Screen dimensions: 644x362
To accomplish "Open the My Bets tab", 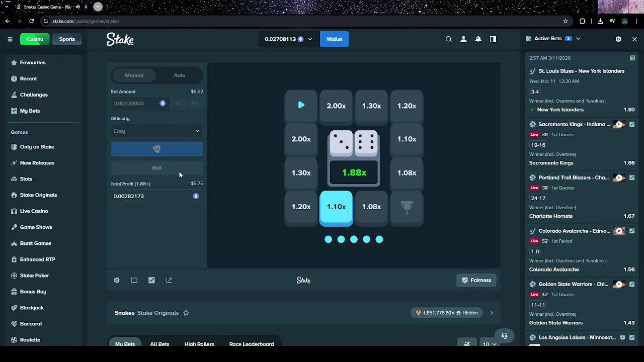I will [125, 344].
